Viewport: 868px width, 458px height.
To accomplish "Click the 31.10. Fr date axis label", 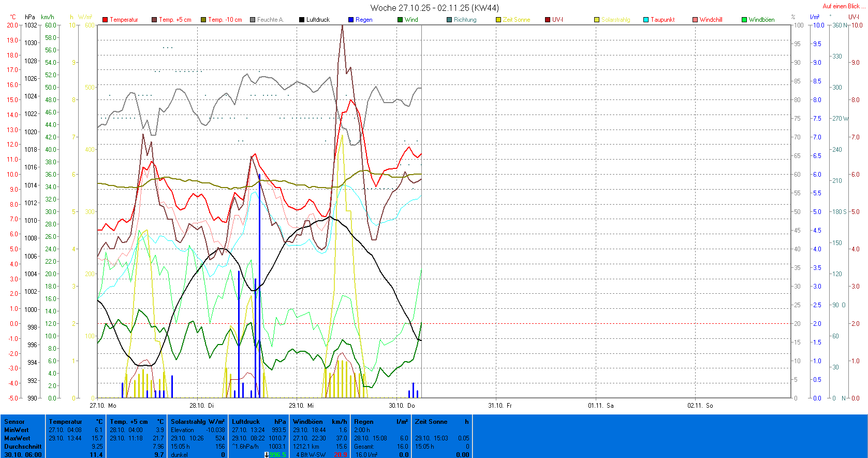I will pos(500,406).
